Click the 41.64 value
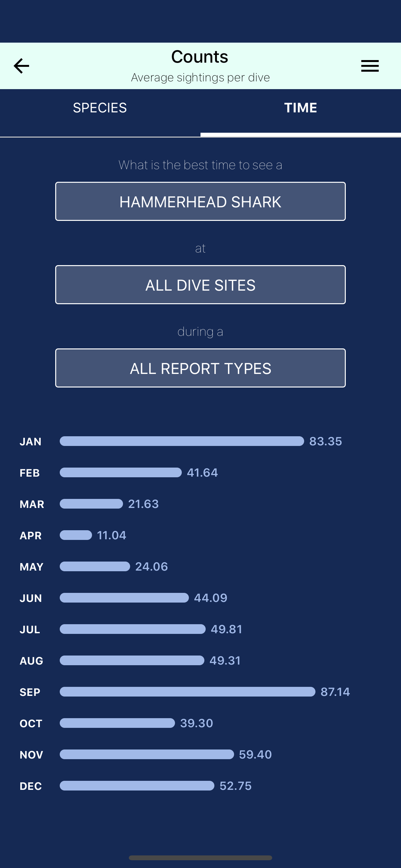This screenshot has width=401, height=868. pyautogui.click(x=202, y=472)
